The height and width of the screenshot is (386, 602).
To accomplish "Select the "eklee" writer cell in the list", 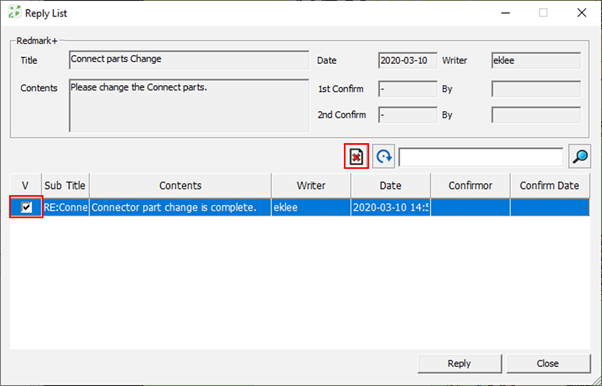I will (311, 207).
